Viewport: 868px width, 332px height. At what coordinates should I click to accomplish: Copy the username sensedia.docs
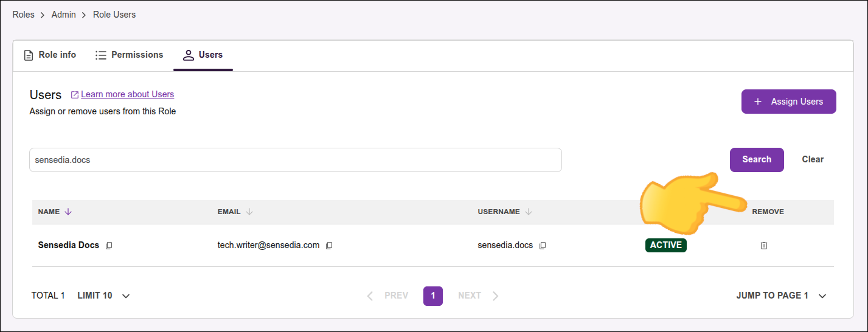coord(543,246)
